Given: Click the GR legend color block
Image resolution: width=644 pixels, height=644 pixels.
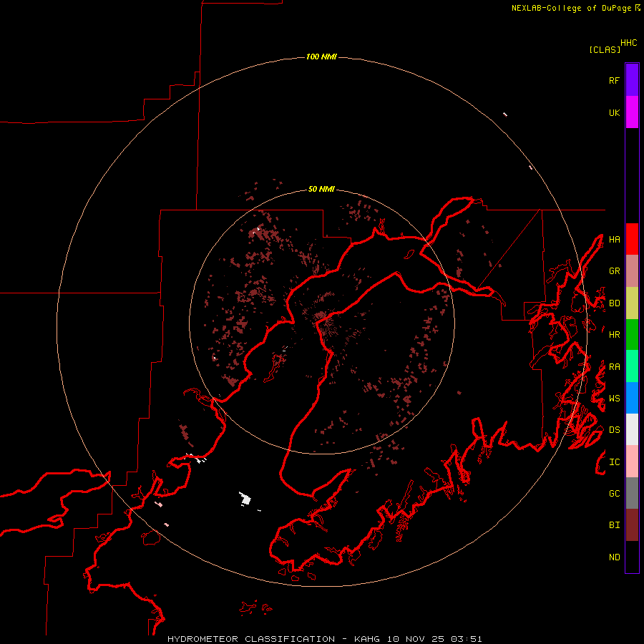Looking at the screenshot, I should click(632, 270).
